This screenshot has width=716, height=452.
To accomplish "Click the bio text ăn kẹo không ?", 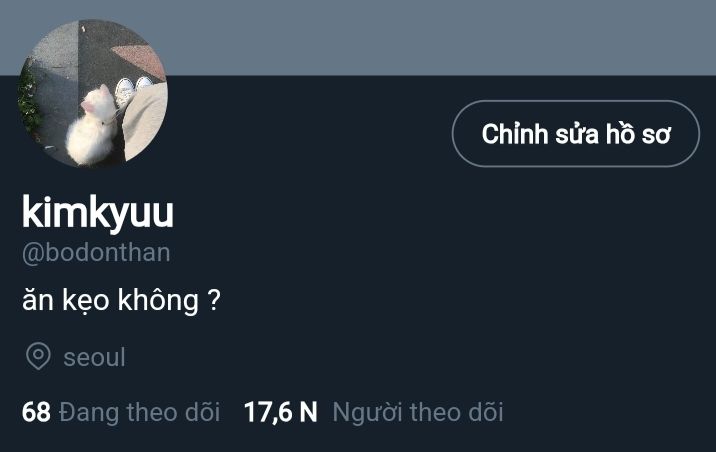I will tap(121, 300).
